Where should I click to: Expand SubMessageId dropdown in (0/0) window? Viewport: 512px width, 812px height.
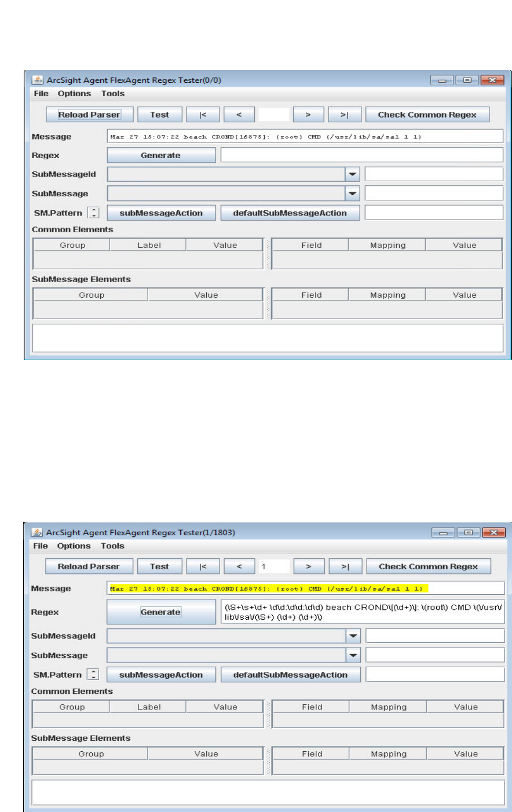pyautogui.click(x=352, y=174)
